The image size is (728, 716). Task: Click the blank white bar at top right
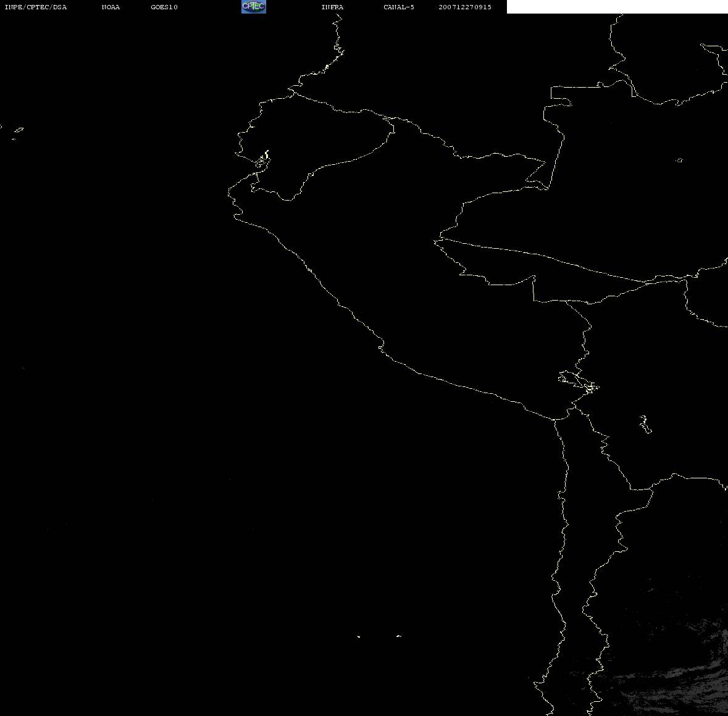(x=616, y=7)
